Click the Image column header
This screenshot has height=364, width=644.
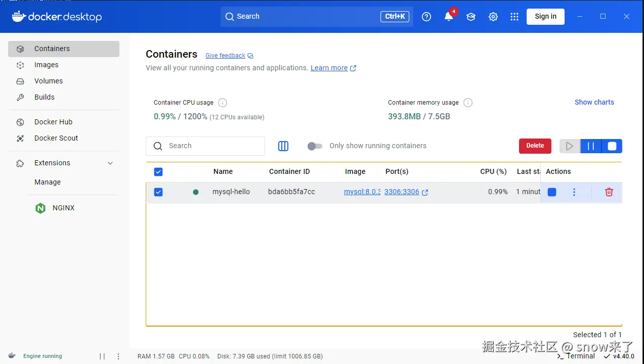point(355,172)
